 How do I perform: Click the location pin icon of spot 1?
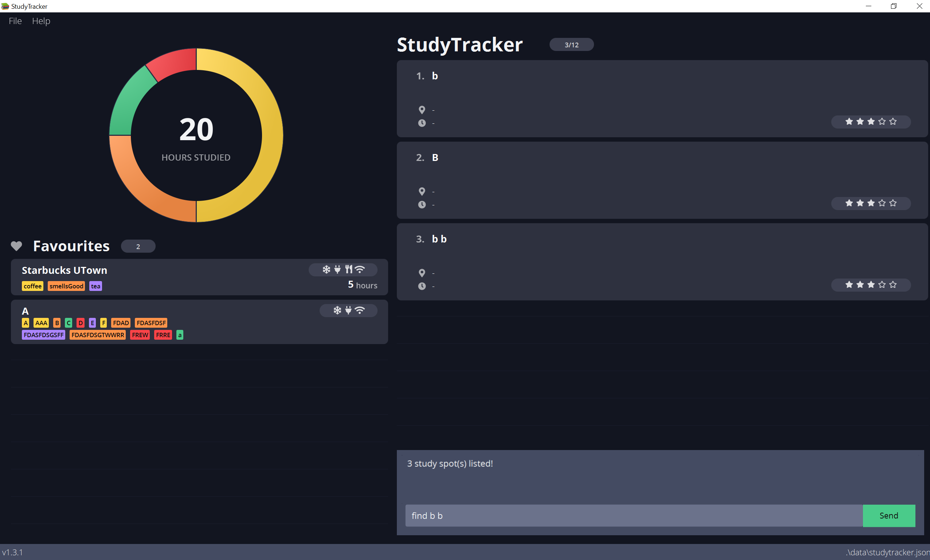[422, 110]
